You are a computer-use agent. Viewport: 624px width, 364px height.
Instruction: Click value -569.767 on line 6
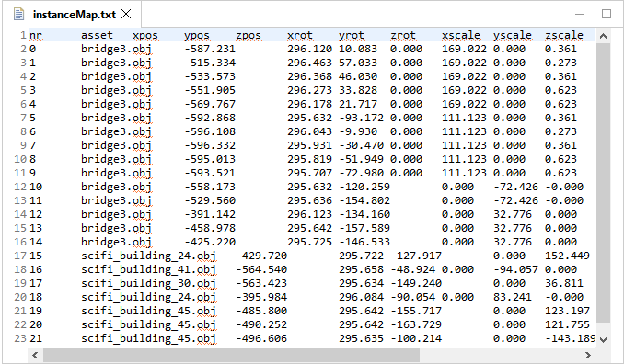click(x=210, y=104)
